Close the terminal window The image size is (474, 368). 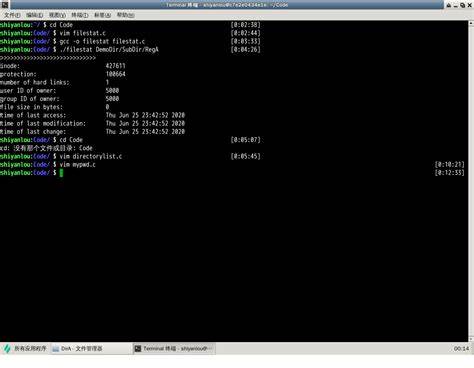pos(469,5)
